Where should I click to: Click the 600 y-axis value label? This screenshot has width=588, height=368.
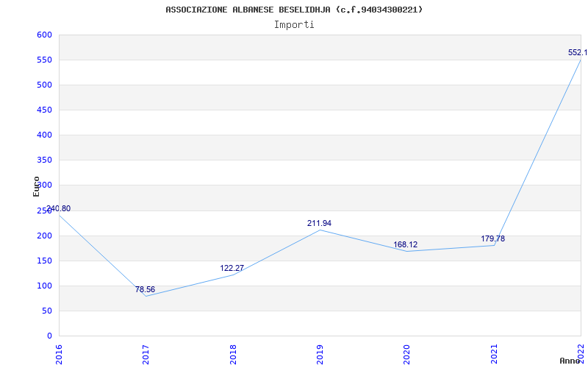tap(44, 35)
